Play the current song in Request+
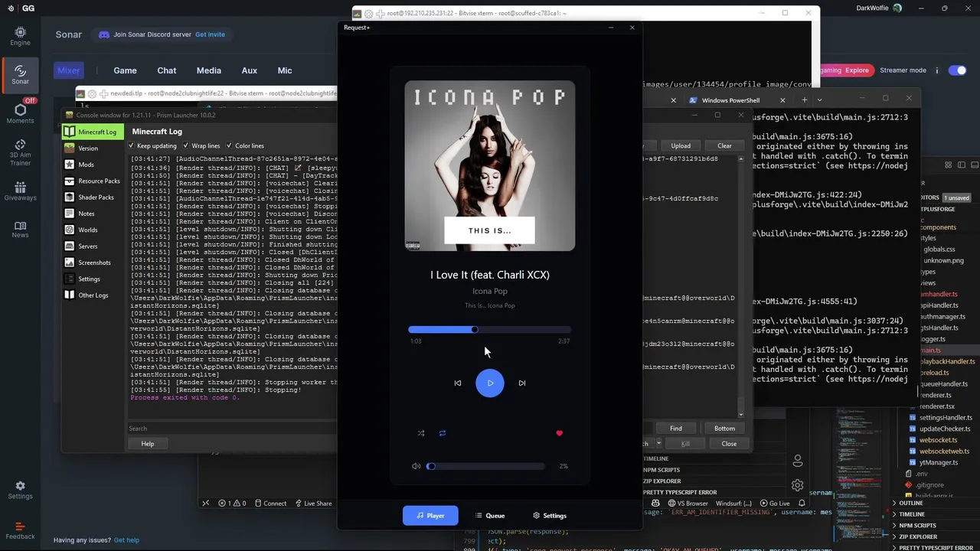Screen dimensions: 980x551 [x=490, y=383]
